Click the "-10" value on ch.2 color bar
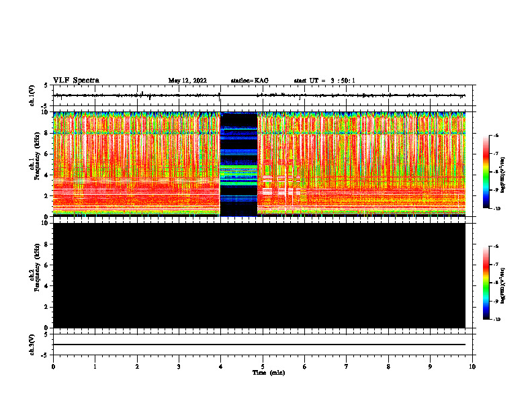Screen dimensions: 532x411 click(496, 320)
